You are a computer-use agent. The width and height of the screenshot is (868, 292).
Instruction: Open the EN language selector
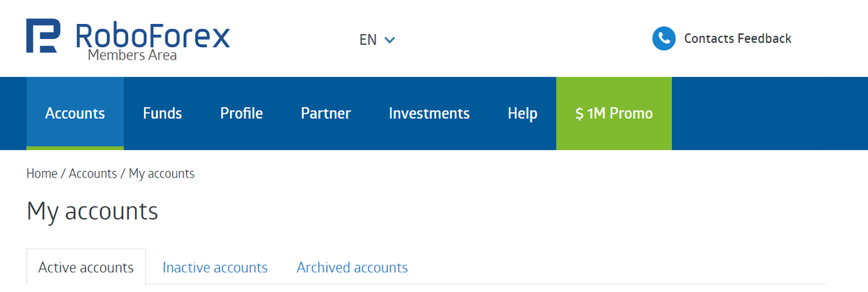pos(368,40)
